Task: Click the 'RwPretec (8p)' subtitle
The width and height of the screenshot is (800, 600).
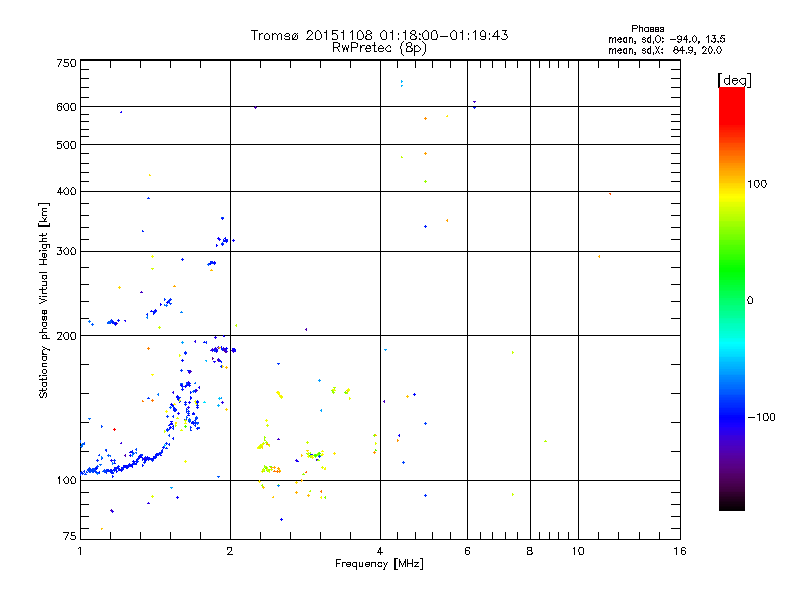Action: (x=379, y=48)
